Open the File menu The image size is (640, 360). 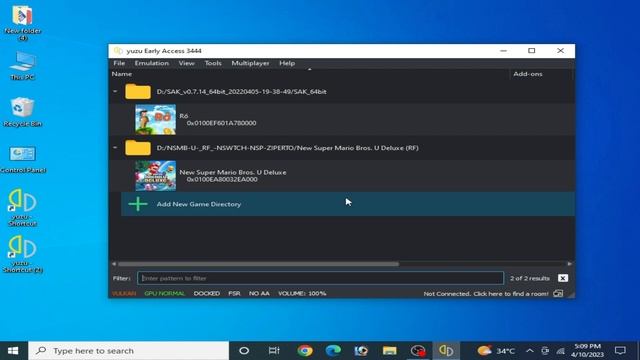click(119, 63)
